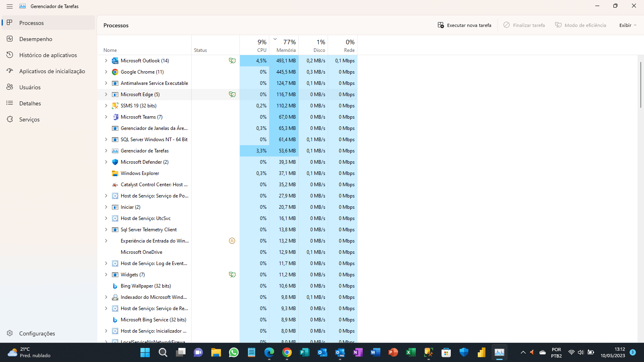Expand Host de Serviço: Log de Event row
The width and height of the screenshot is (644, 362).
pos(106,263)
